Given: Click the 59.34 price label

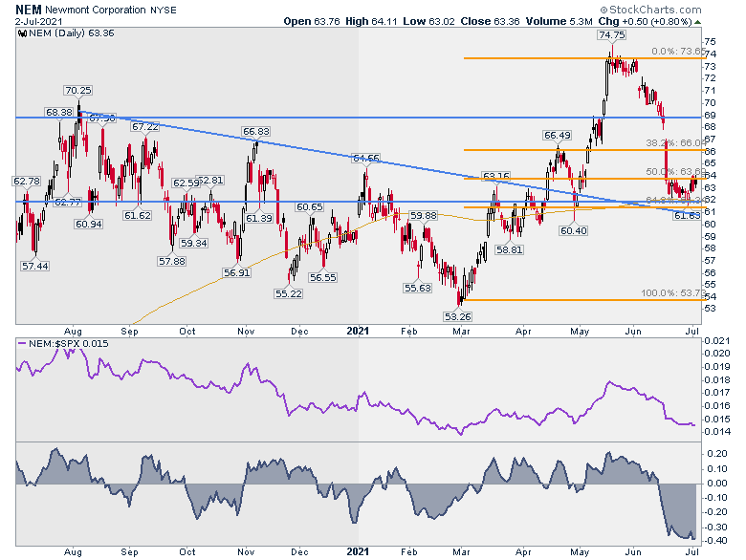Looking at the screenshot, I should point(193,244).
